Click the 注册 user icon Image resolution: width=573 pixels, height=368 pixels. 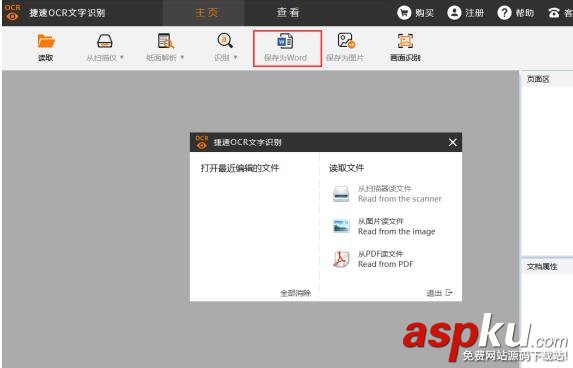(454, 13)
